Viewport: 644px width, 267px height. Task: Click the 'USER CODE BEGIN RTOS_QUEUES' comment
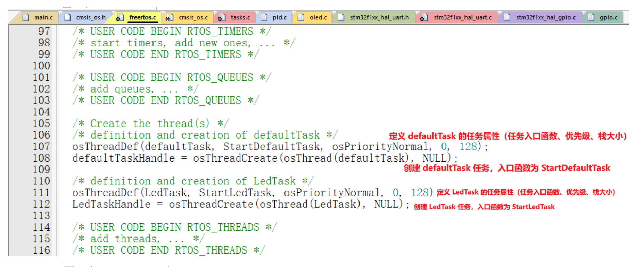(172, 77)
